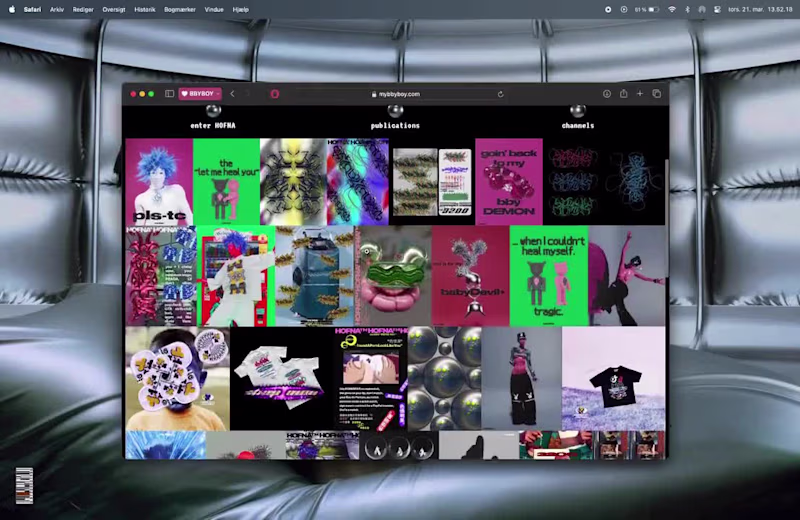Image resolution: width=800 pixels, height=520 pixels.
Task: Show the tab overview
Action: [x=657, y=94]
